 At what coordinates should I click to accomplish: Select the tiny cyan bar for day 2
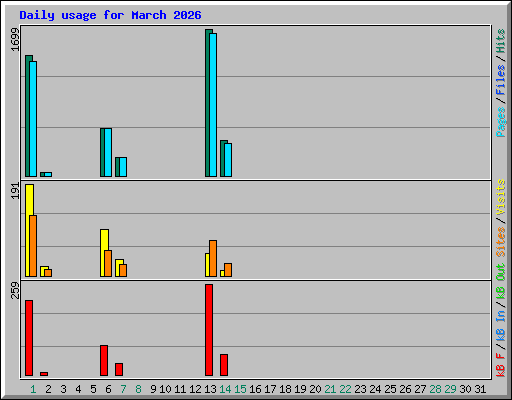(x=48, y=174)
